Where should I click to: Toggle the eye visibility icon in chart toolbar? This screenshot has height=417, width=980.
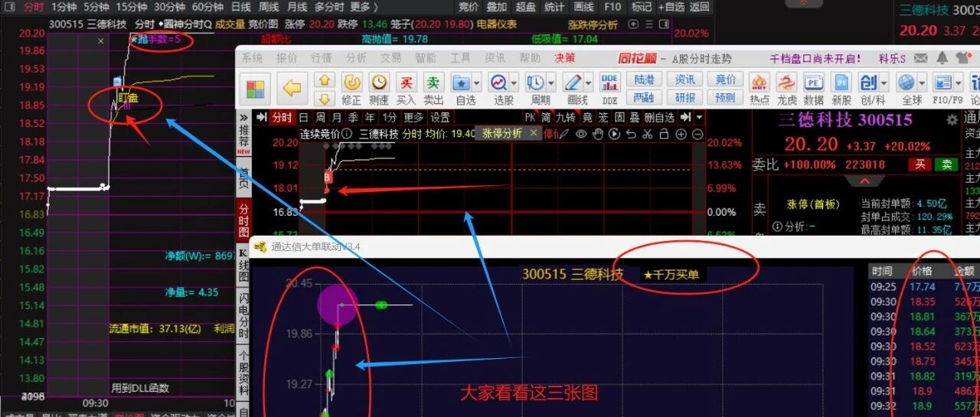582,134
